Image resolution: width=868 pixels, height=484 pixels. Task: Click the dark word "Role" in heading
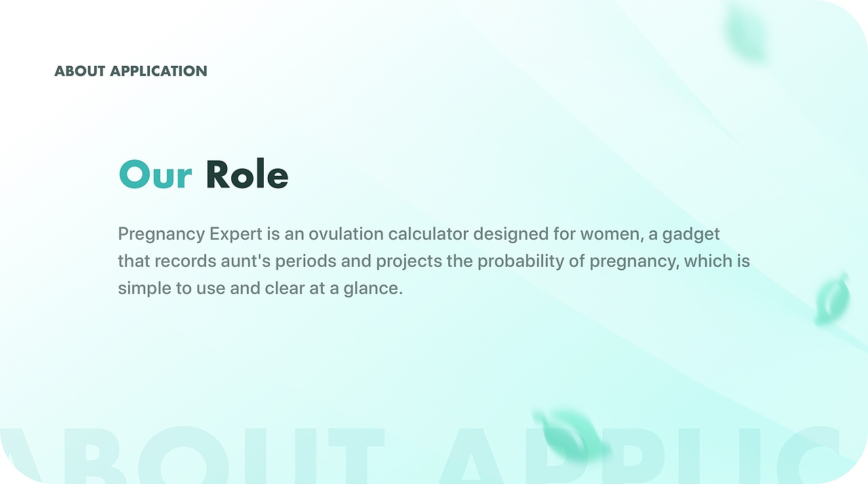(x=247, y=175)
